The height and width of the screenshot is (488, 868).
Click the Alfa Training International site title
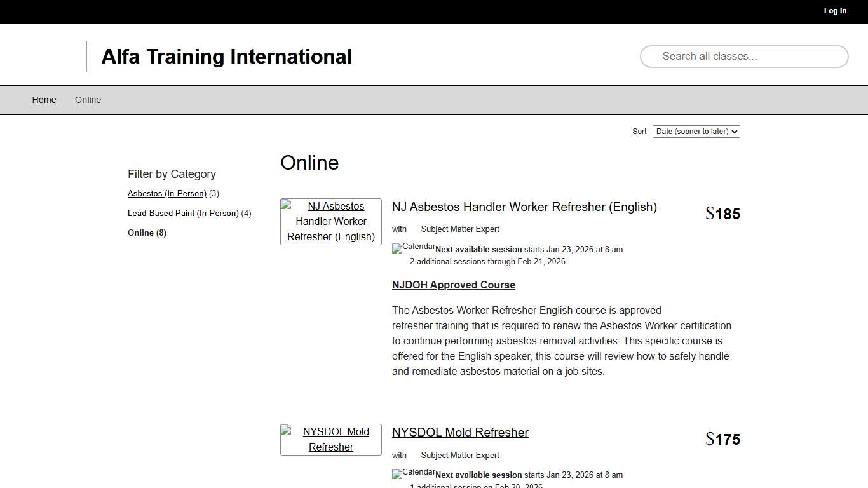226,57
